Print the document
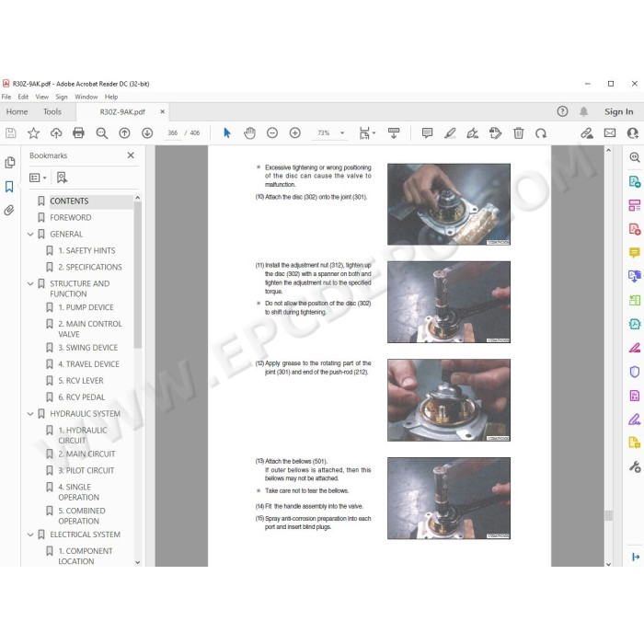Screen dimensions: 644x644 [78, 133]
